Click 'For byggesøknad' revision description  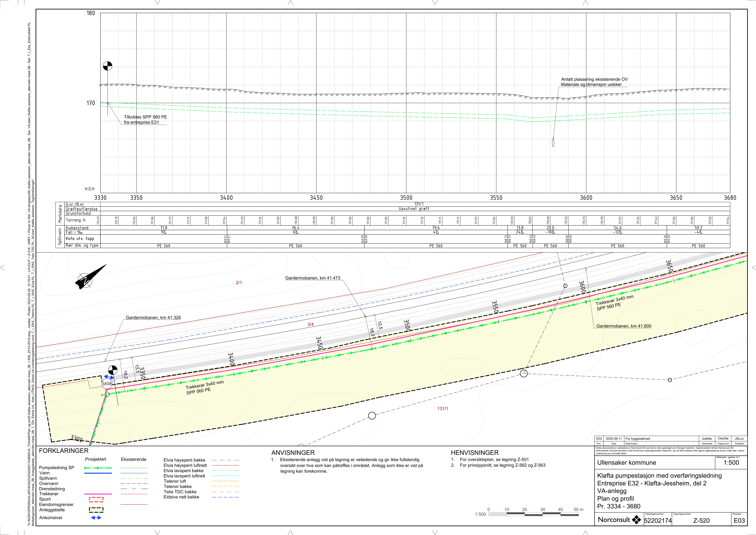638,439
